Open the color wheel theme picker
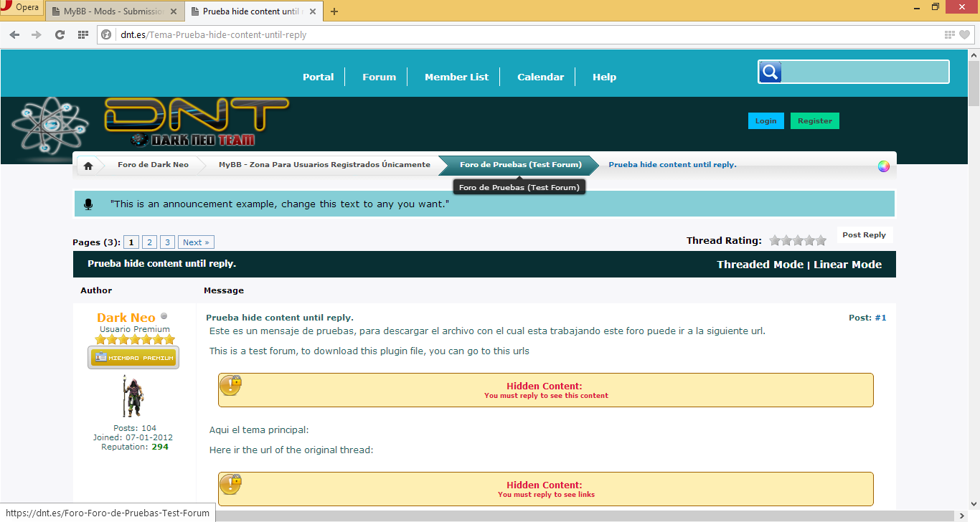 pos(883,166)
